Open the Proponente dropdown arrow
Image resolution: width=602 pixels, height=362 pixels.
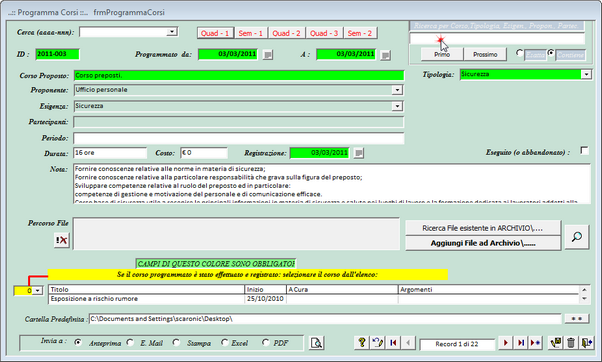point(397,90)
